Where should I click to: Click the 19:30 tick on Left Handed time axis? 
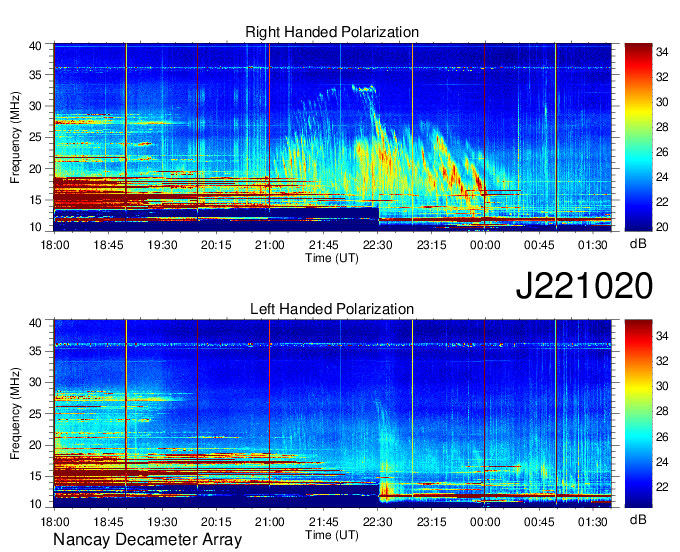[162, 522]
